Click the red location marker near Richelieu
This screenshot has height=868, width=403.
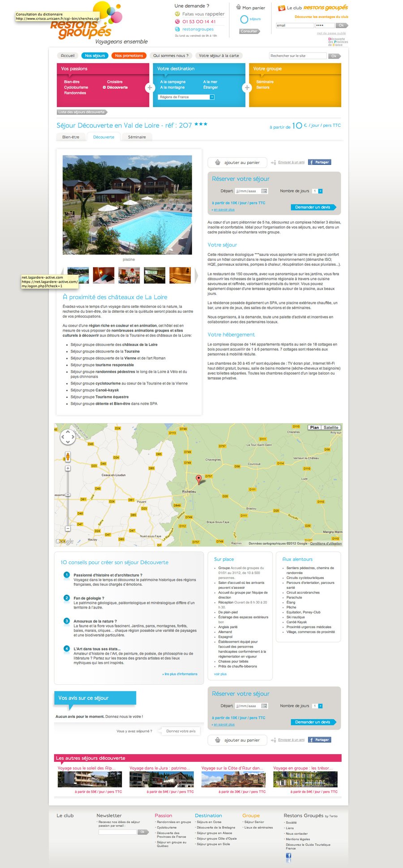tap(199, 479)
